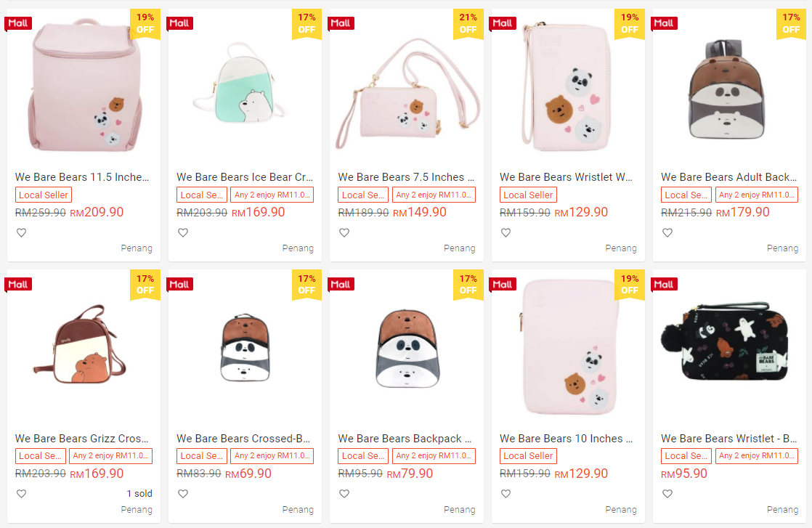Click Any 2 enjoy promo on Ice Bear bag
This screenshot has width=812, height=528.
[x=272, y=195]
